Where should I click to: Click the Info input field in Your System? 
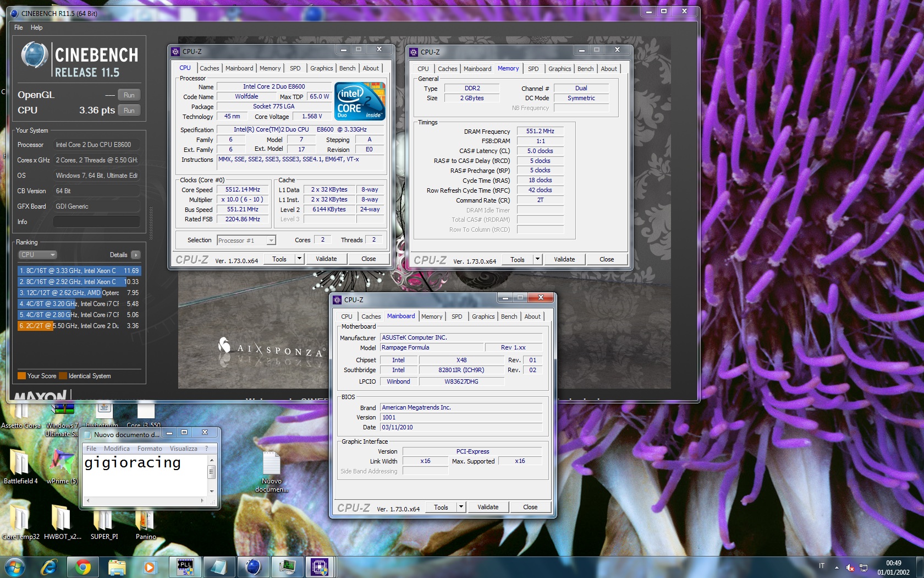click(96, 222)
